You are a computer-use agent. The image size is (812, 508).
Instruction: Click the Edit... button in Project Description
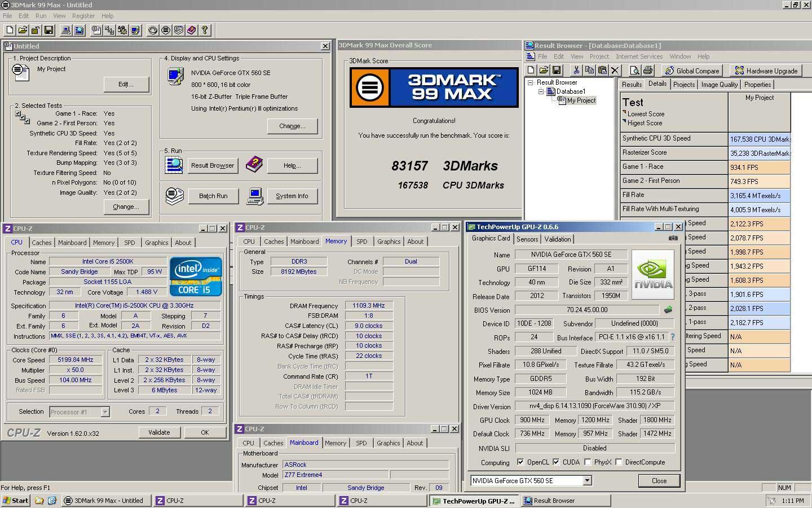pos(126,84)
